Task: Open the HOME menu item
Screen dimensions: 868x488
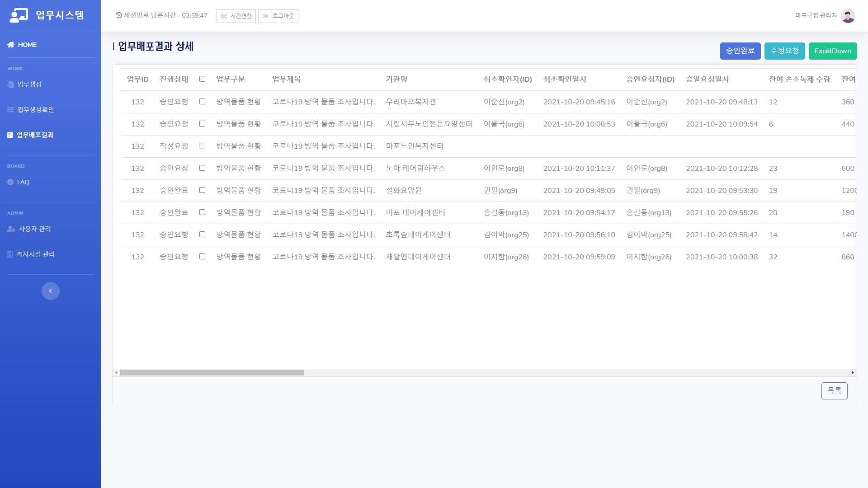Action: pyautogui.click(x=51, y=45)
